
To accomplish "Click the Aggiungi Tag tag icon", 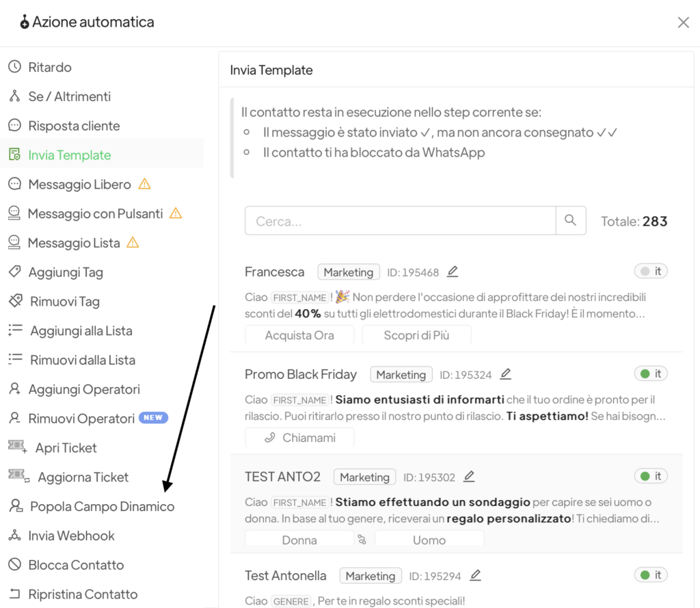I will (x=14, y=272).
